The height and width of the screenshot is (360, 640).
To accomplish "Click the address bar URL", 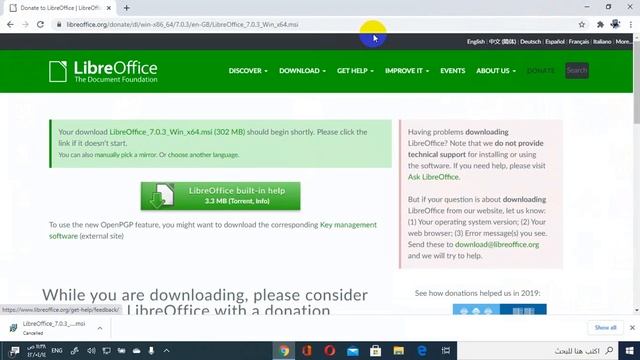I will point(182,24).
